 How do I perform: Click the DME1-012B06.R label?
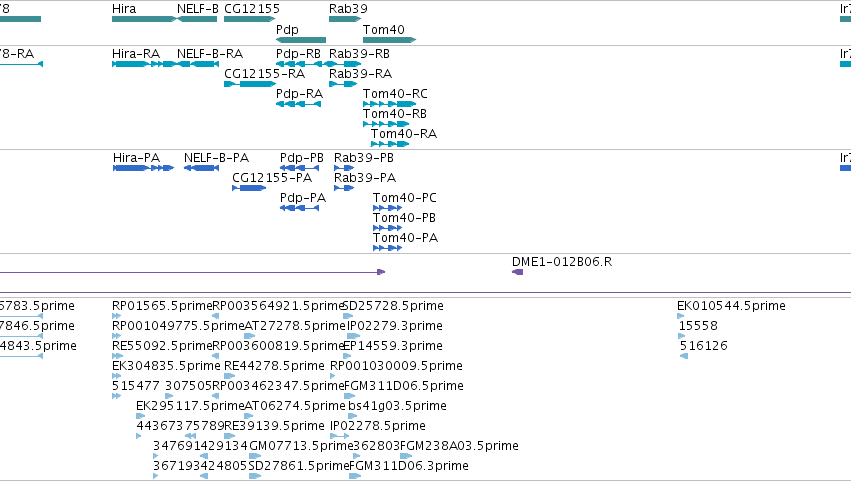point(562,262)
